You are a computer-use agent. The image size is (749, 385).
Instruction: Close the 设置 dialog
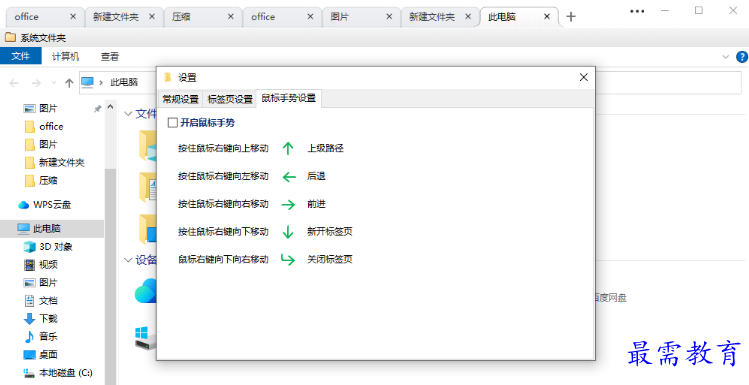(583, 77)
